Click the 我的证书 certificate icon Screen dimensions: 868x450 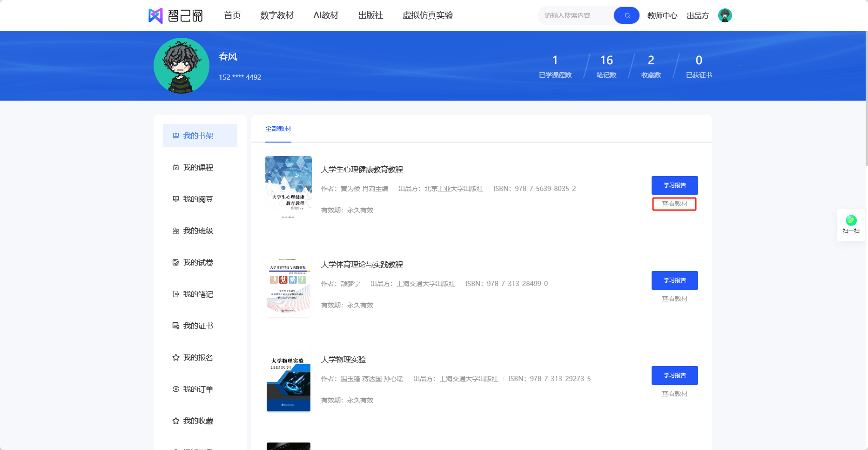(x=176, y=326)
